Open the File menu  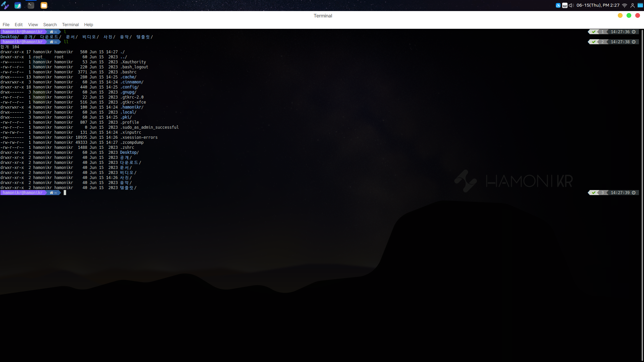click(6, 24)
